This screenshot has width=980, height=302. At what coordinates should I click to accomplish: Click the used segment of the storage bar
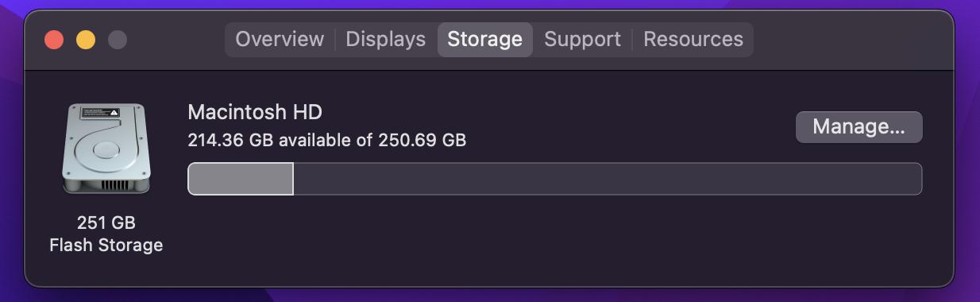pos(241,179)
